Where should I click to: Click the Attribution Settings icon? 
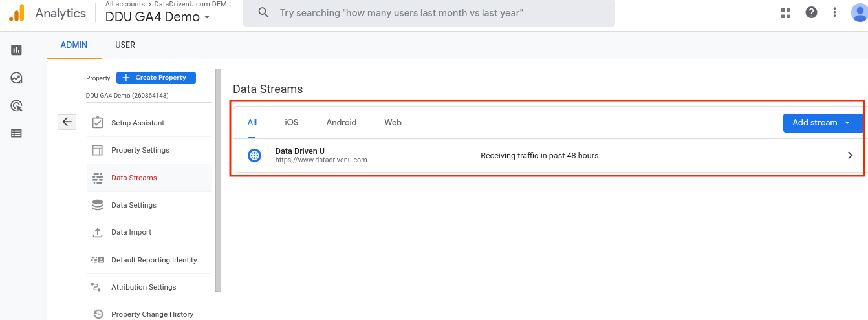click(x=96, y=287)
